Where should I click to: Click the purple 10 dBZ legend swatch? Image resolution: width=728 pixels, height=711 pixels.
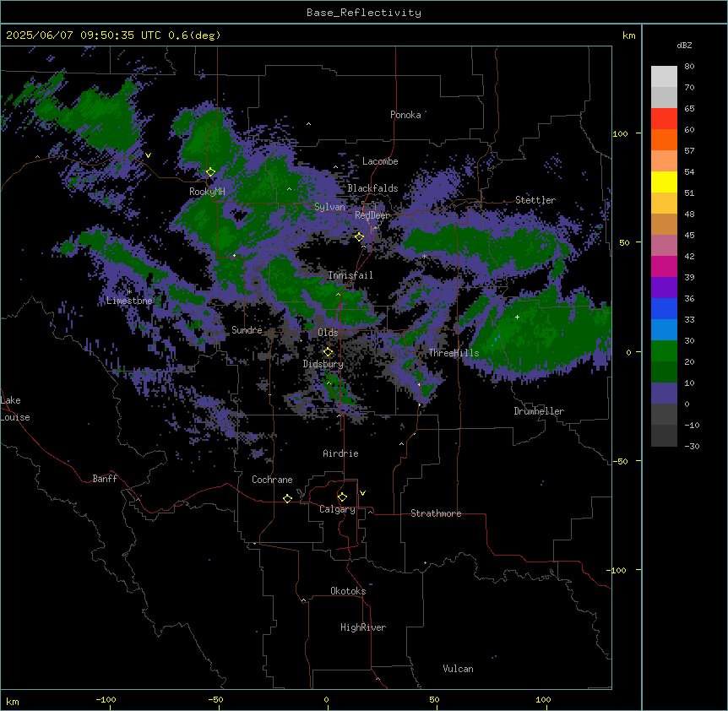coord(664,393)
